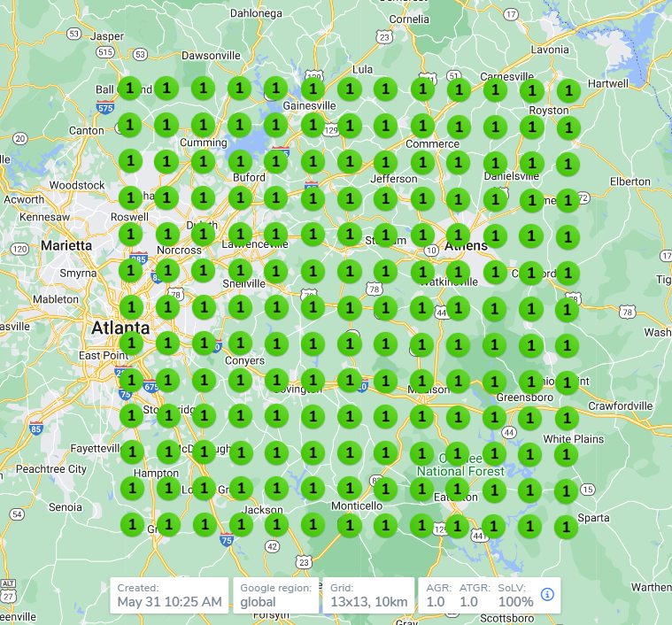
Task: Click the rank marker covering the Statham label
Action: pyautogui.click(x=386, y=235)
